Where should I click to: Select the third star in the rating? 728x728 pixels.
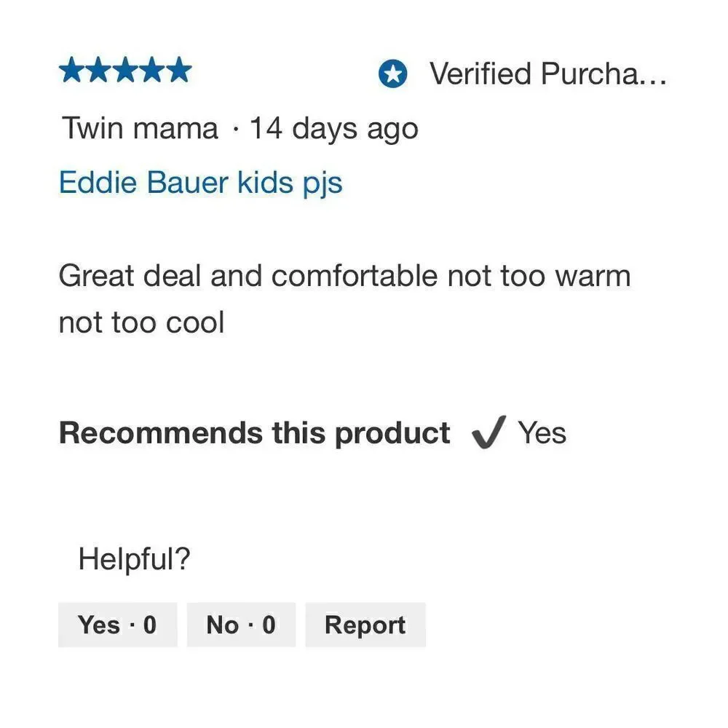point(125,70)
